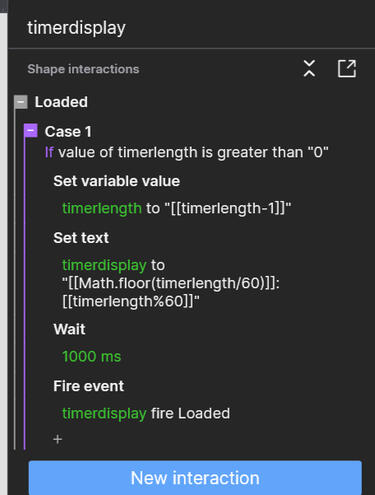
Task: Collapse the Loaded event section
Action: pos(21,102)
